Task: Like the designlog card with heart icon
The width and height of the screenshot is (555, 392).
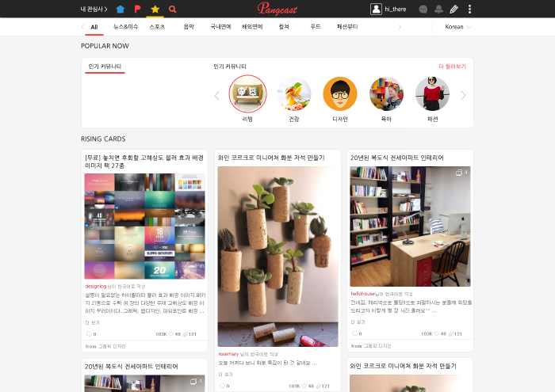Action: [x=171, y=334]
